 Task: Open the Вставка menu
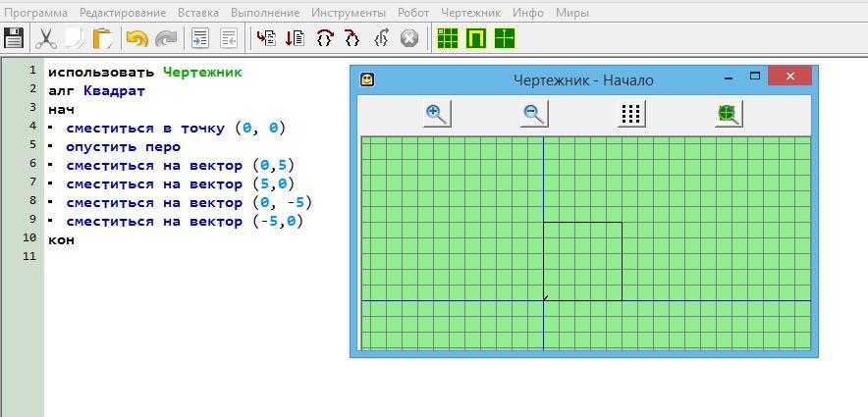198,12
